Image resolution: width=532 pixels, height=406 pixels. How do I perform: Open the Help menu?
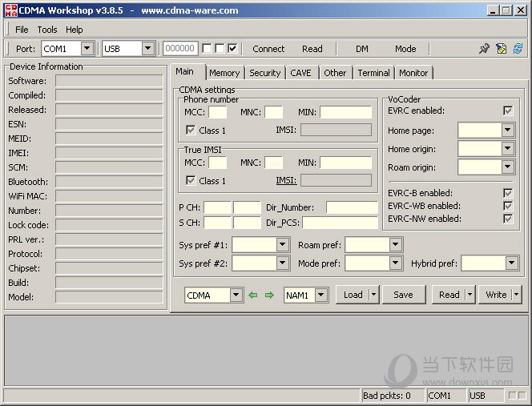point(75,30)
